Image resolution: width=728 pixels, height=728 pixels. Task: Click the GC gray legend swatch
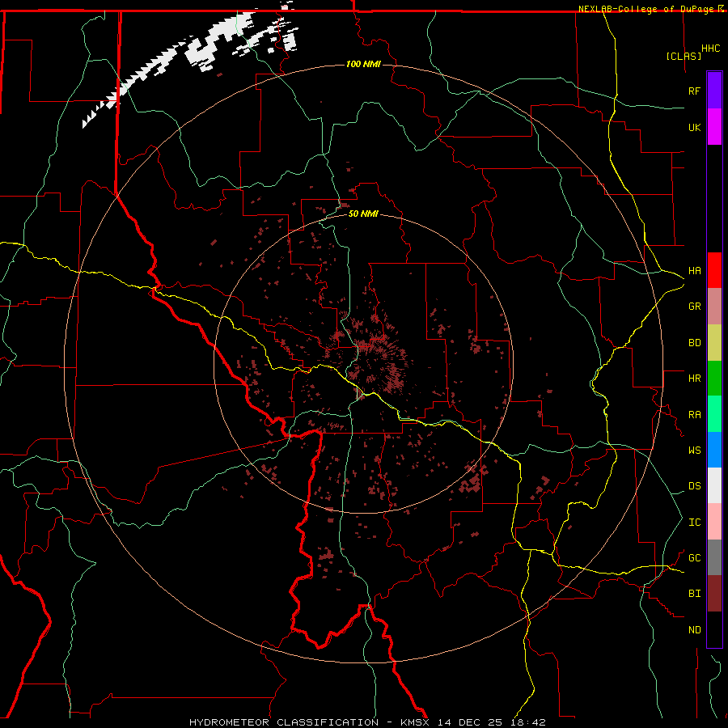pos(714,557)
